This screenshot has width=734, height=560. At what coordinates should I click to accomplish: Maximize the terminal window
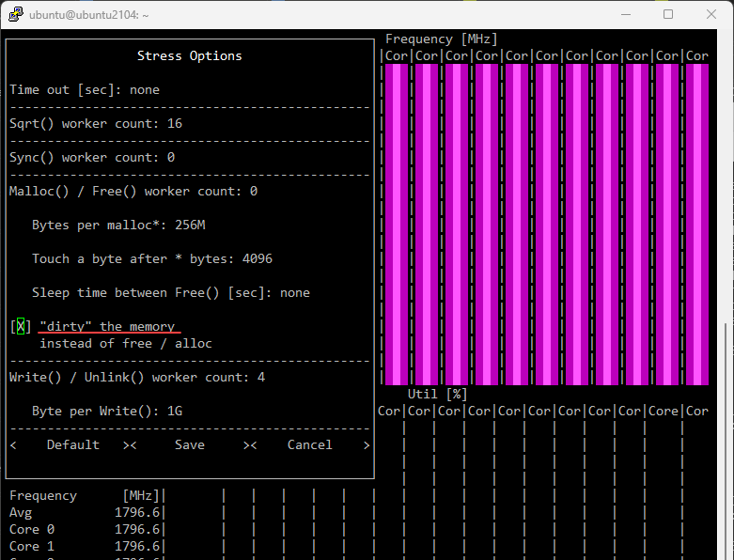pos(668,15)
